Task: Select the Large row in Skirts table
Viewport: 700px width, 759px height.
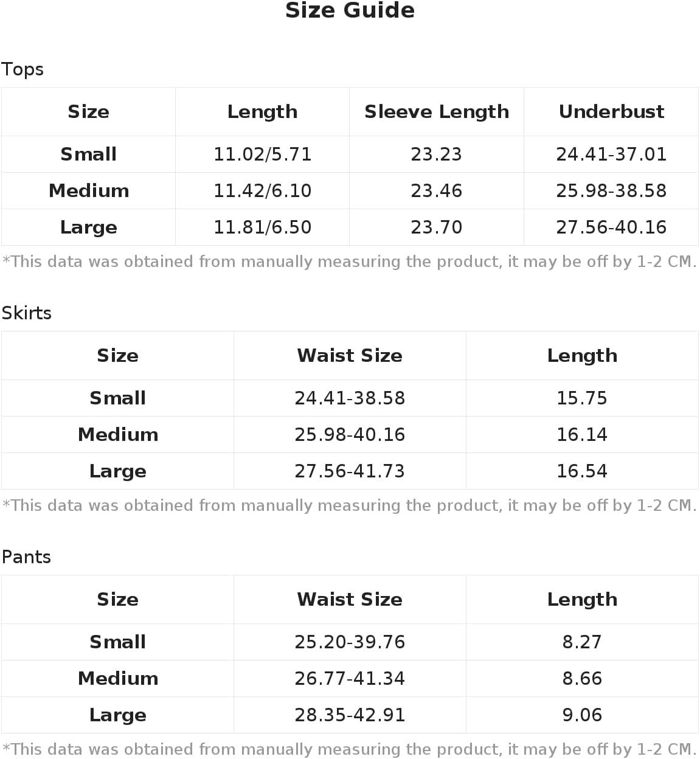Action: point(350,471)
